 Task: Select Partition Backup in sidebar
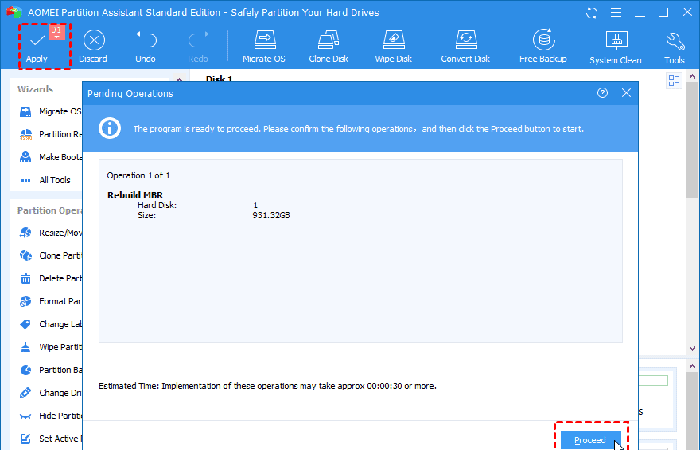[50, 370]
